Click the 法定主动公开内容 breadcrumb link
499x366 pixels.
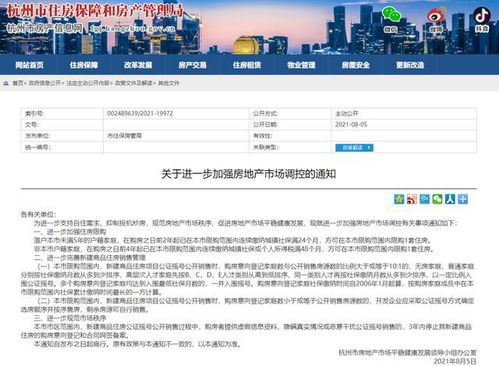[88, 83]
